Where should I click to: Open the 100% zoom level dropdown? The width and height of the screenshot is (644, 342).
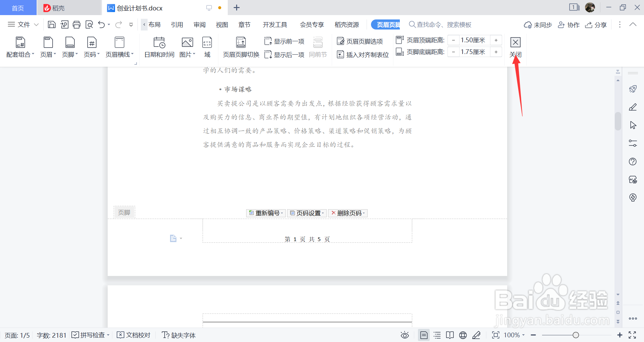pos(513,335)
